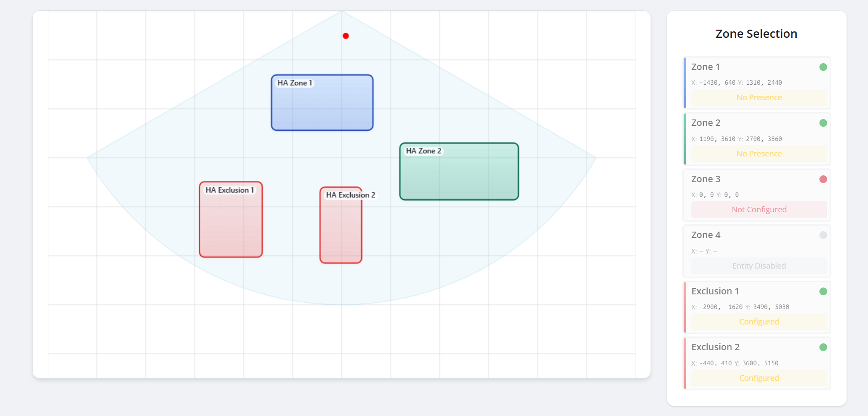Toggle the Configured badge on Exclusion 1
This screenshot has height=416, width=868.
coord(759,321)
